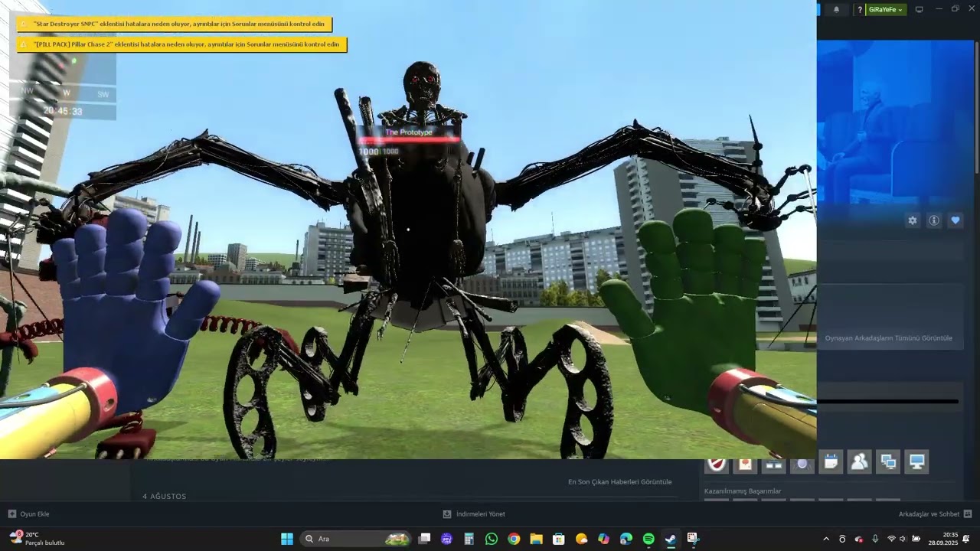Click 'İndirmeleri Yönet' downloads button
The image size is (980, 551).
pos(474,514)
